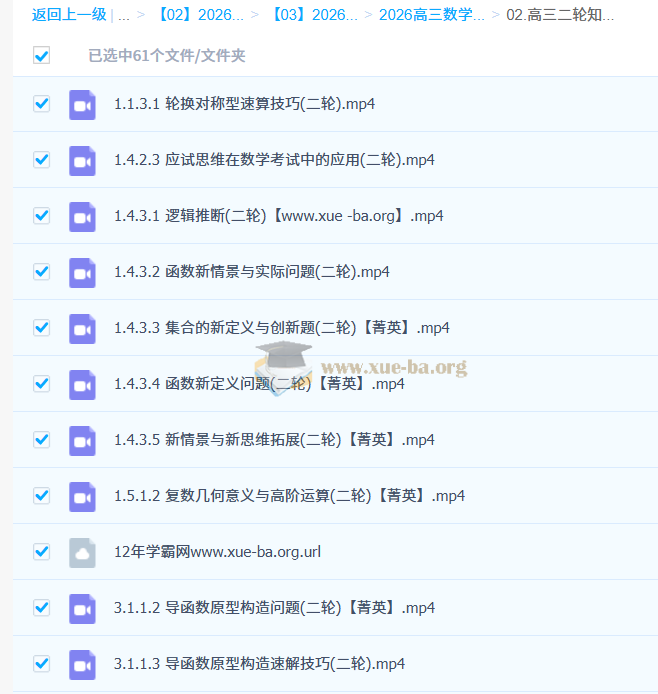Click video icon for 3.1.1.2 导函数原型构造问题

[x=82, y=608]
